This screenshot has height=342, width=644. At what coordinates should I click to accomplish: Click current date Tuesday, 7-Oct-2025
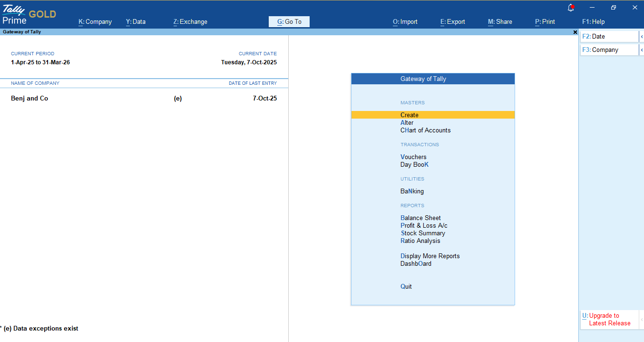tap(249, 62)
